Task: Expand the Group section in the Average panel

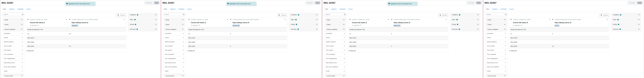Action: (x=14, y=20)
